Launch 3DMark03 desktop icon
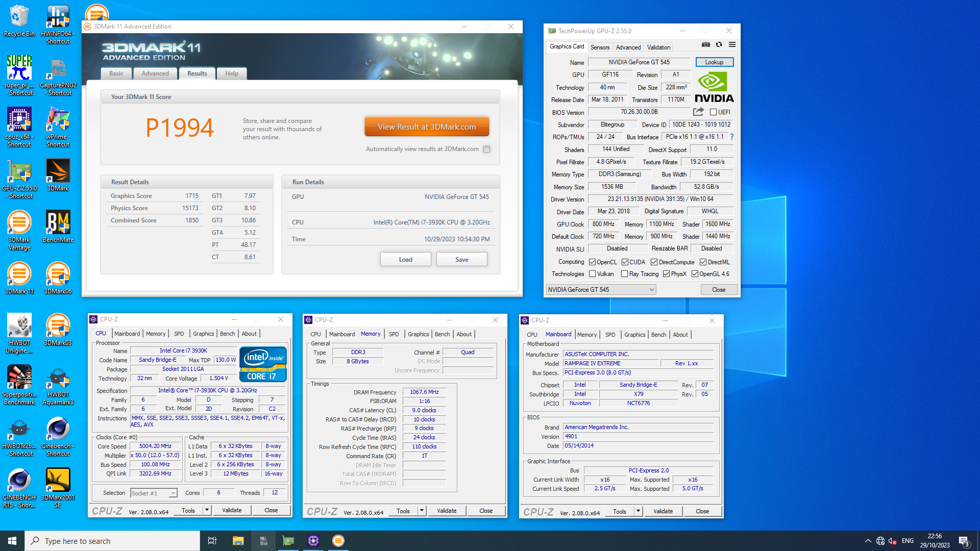980x551 pixels. pyautogui.click(x=58, y=329)
